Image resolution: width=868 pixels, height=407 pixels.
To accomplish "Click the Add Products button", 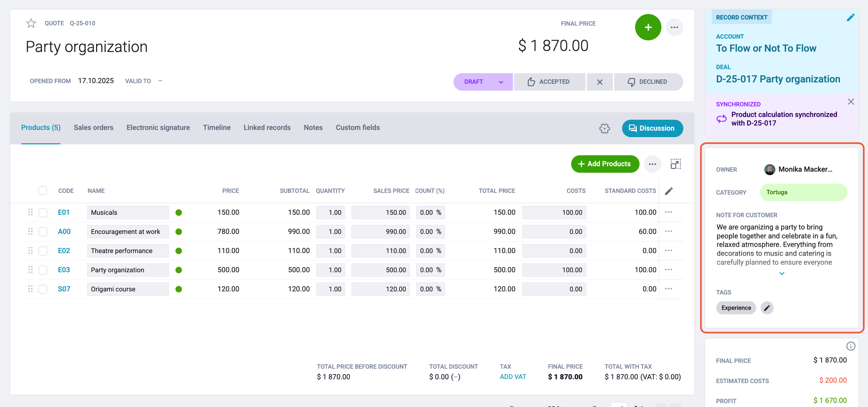I will tap(605, 164).
